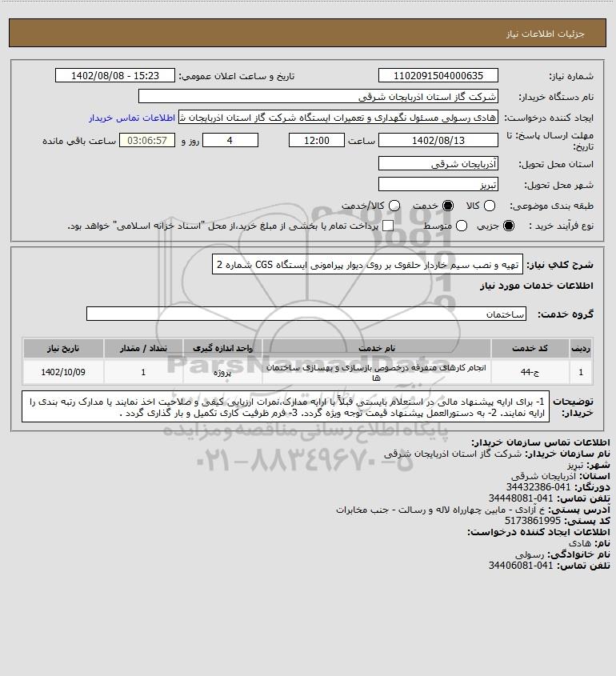This screenshot has width=616, height=676.
Task: Click the general description field about سیم خاردار
Action: point(367,264)
